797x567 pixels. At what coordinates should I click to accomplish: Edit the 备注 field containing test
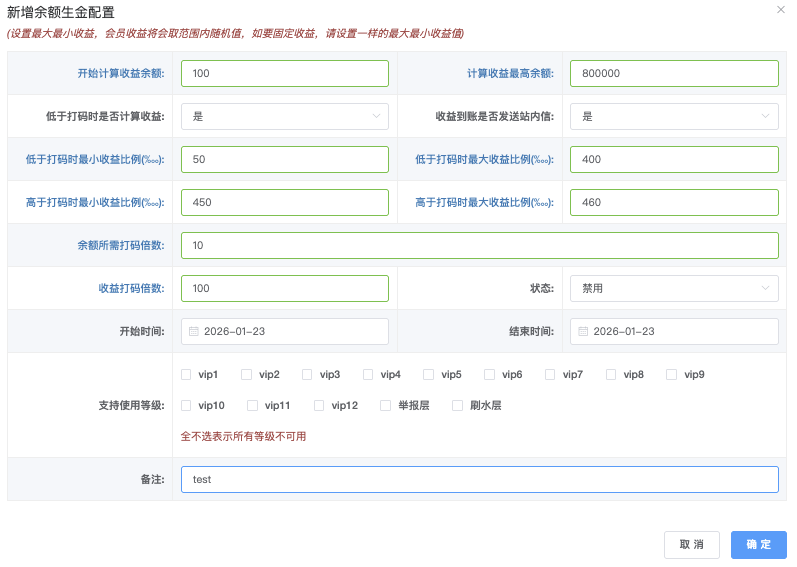[x=479, y=479]
